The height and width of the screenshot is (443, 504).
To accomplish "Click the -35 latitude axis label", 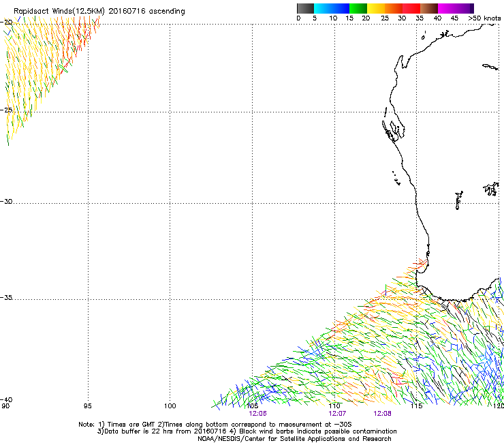I will click(6, 297).
